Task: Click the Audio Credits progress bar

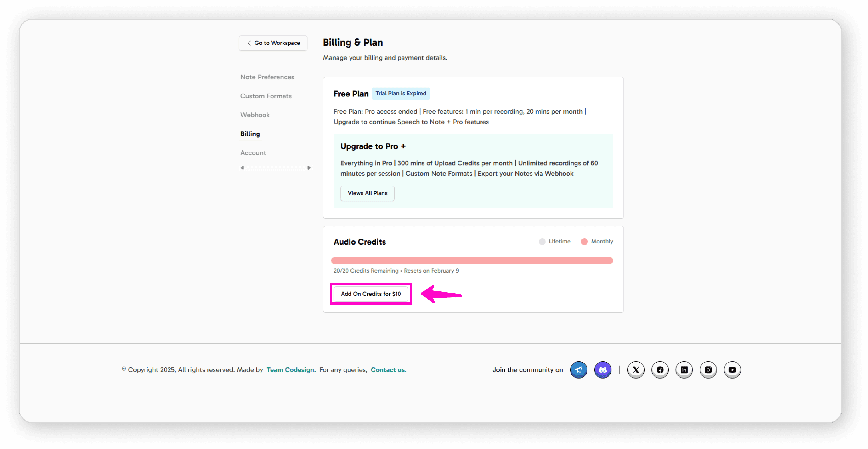Action: pos(472,260)
